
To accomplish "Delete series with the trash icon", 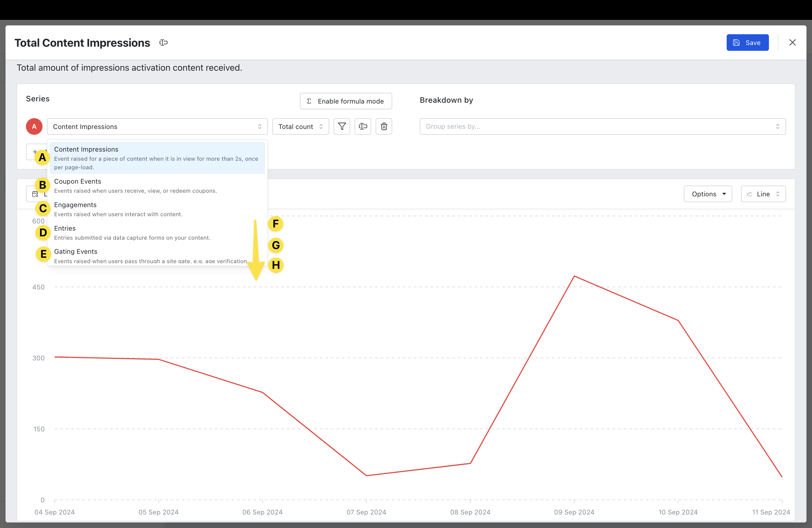I will pos(383,126).
